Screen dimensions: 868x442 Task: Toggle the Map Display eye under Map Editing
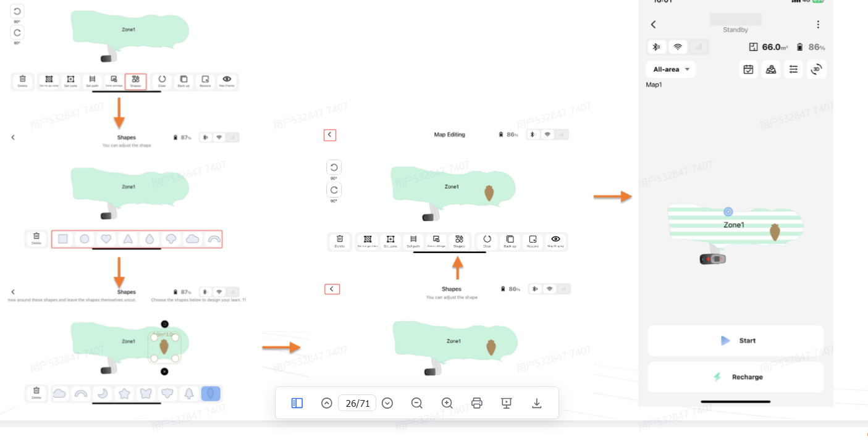click(556, 241)
